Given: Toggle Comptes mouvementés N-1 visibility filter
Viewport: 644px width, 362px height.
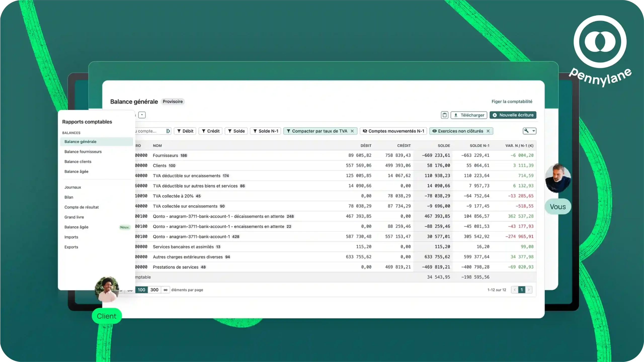Looking at the screenshot, I should tap(393, 131).
